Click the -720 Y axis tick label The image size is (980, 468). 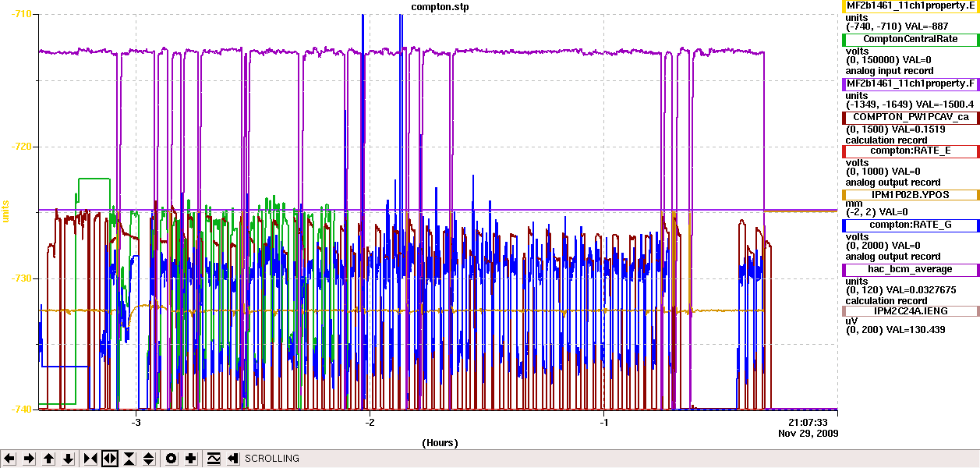click(21, 146)
